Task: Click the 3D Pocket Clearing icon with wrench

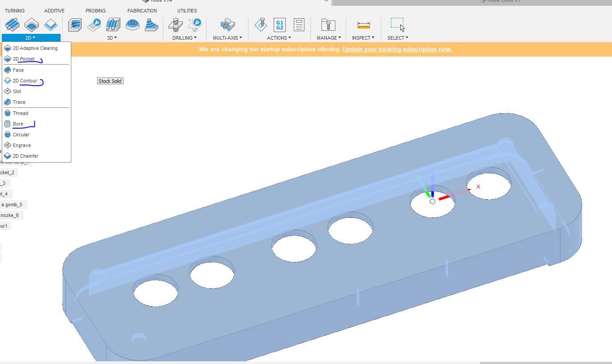Action: [94, 25]
